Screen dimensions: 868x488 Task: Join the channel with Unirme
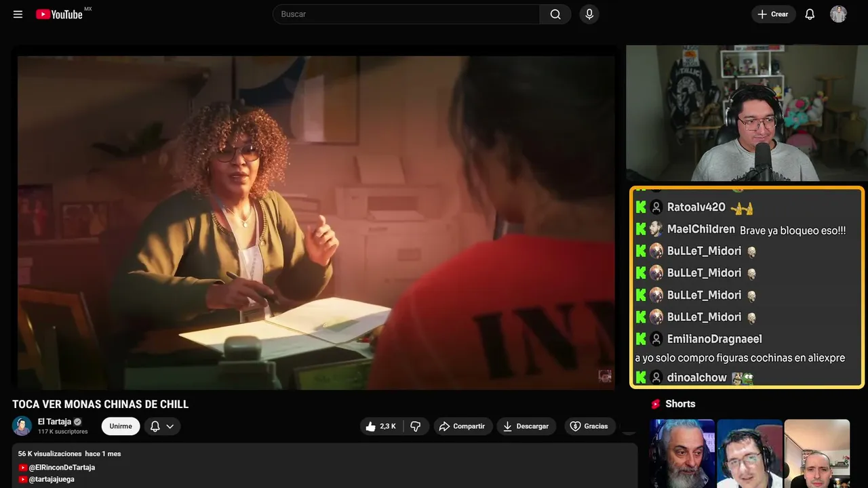[121, 426]
